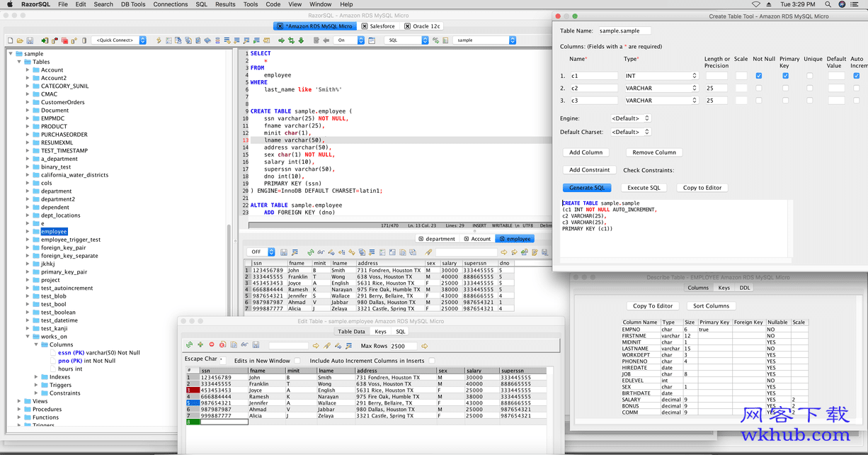868x455 pixels.
Task: Click the gray back arrow toolbar icon
Action: (x=325, y=40)
